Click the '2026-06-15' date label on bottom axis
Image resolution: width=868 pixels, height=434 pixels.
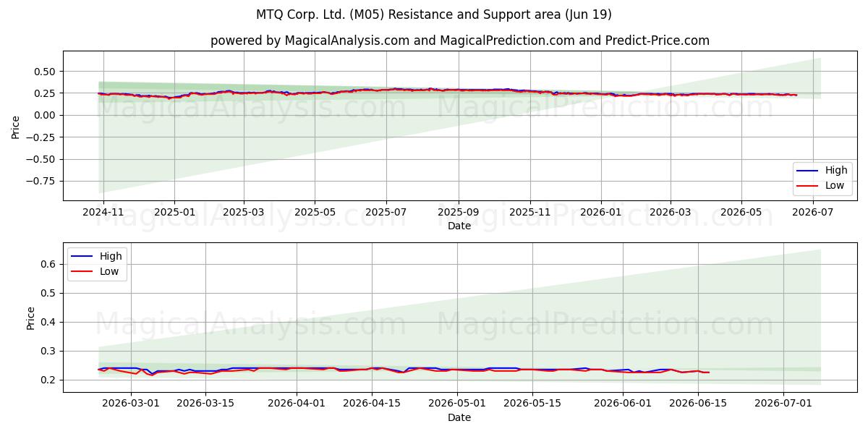point(698,405)
